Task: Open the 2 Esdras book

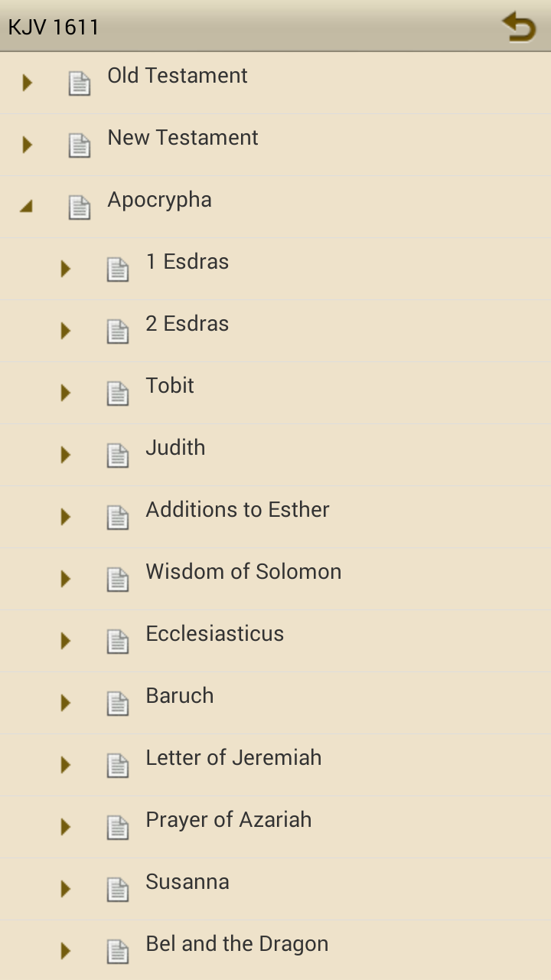Action: [x=187, y=324]
